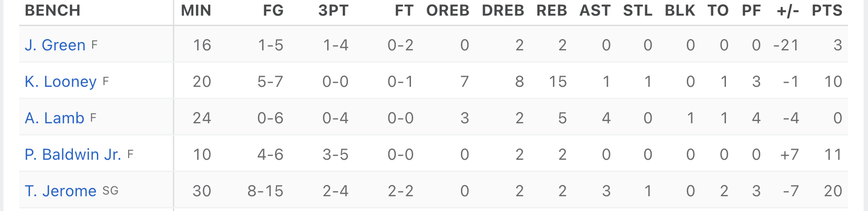The height and width of the screenshot is (211, 868).
Task: Click the FT column header
Action: [x=404, y=10]
